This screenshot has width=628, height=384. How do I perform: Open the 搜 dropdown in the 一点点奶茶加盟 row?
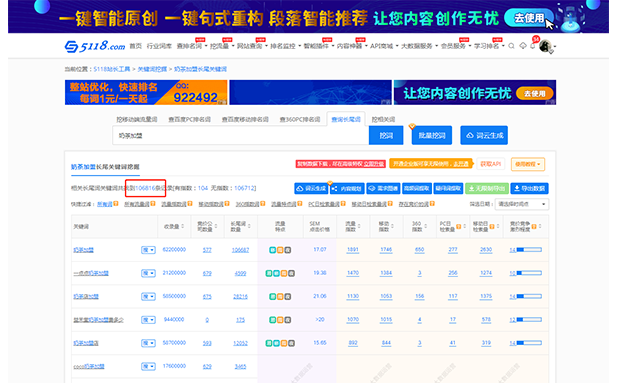148,273
